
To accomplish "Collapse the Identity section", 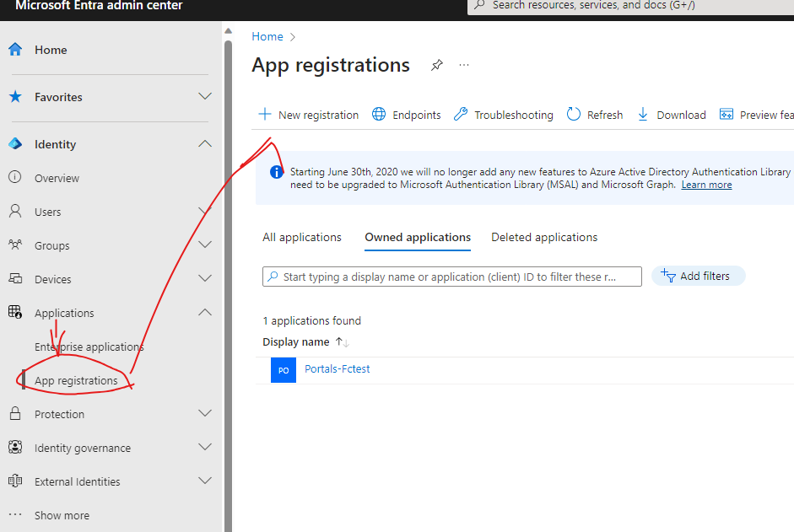I will pos(204,143).
